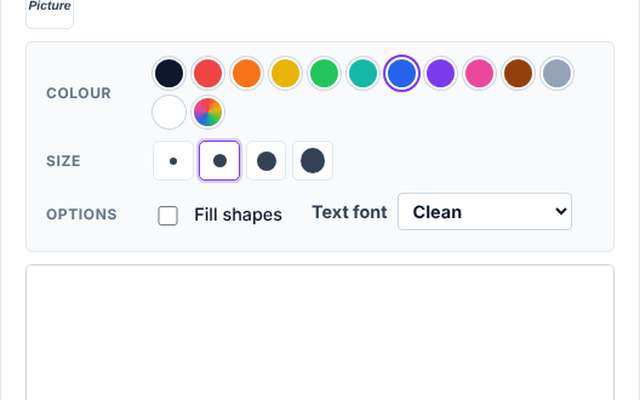Choose the teal colour swatch
The width and height of the screenshot is (640, 400).
[363, 73]
